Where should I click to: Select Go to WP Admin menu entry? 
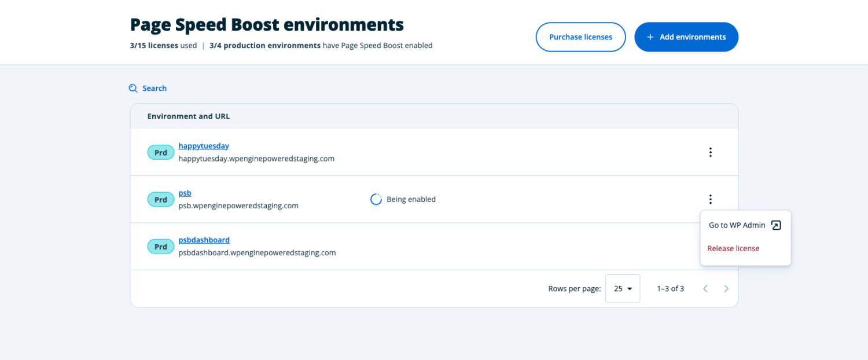(x=736, y=225)
